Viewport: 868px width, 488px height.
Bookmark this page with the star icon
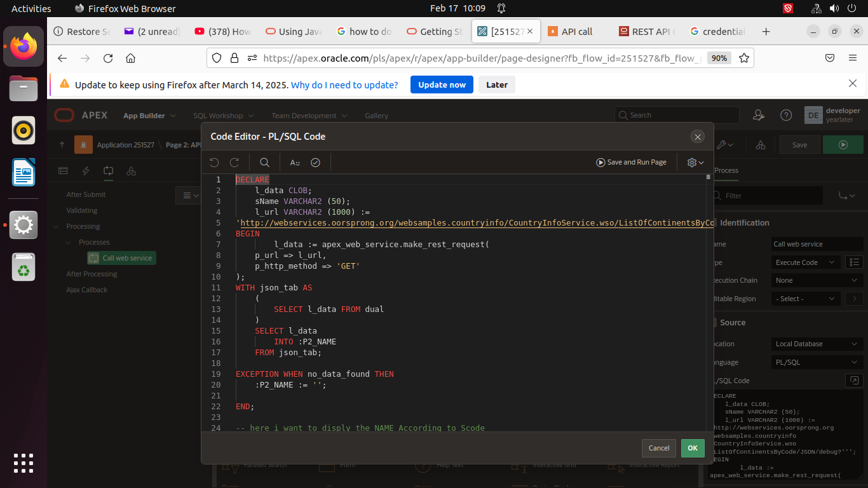743,58
